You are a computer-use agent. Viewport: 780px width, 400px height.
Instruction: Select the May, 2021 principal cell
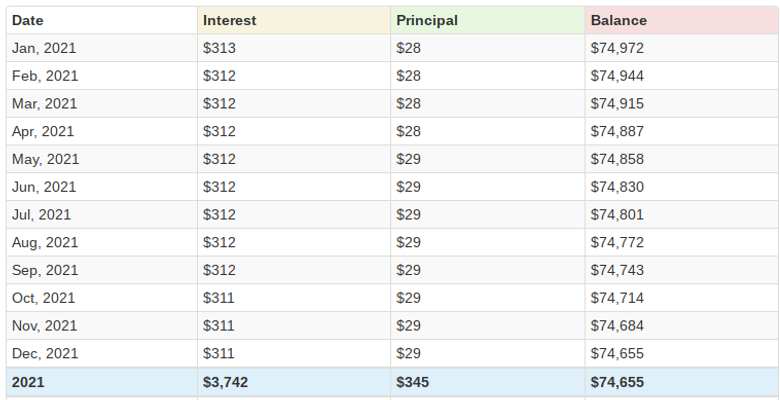click(409, 159)
